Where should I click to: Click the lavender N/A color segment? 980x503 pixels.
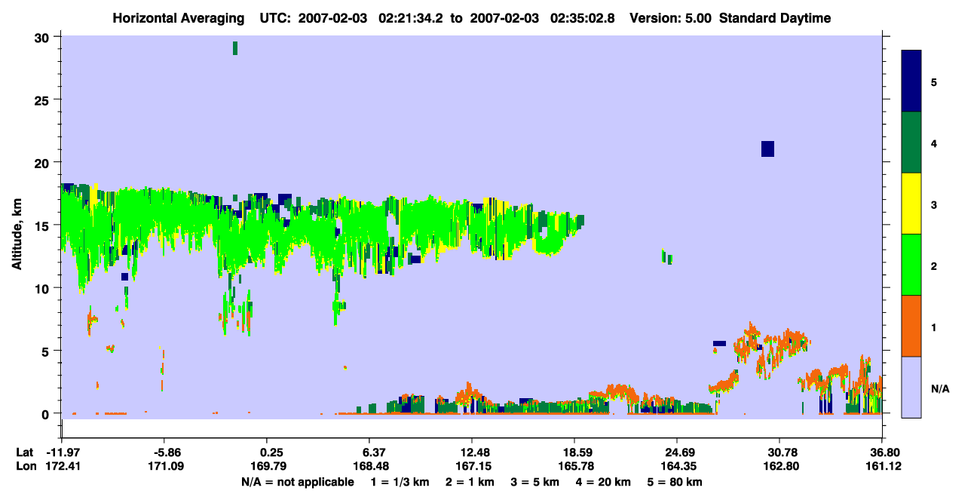[x=911, y=387]
